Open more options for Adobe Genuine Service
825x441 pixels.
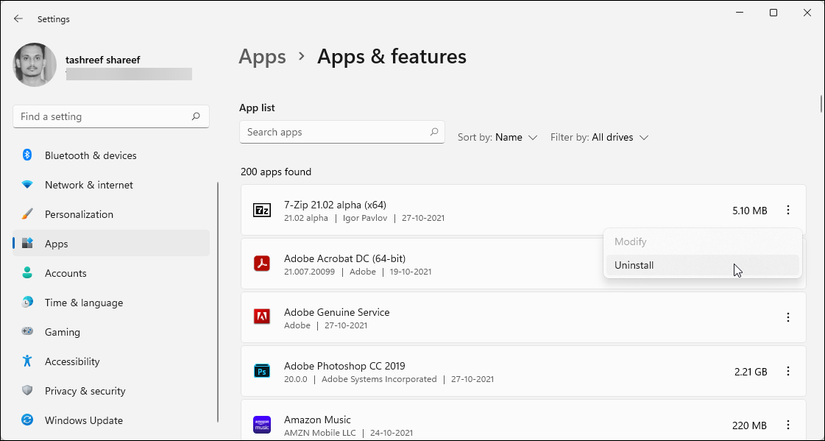(x=788, y=317)
